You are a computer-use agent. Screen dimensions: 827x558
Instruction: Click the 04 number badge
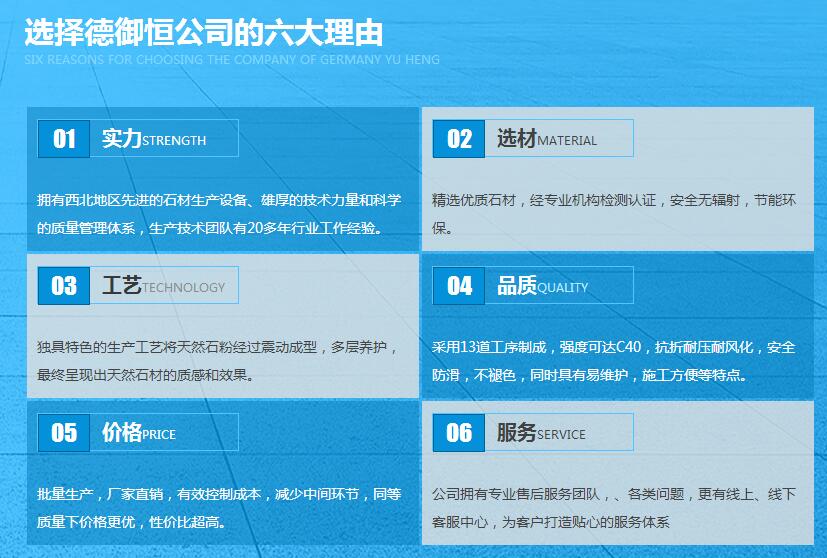pyautogui.click(x=459, y=286)
